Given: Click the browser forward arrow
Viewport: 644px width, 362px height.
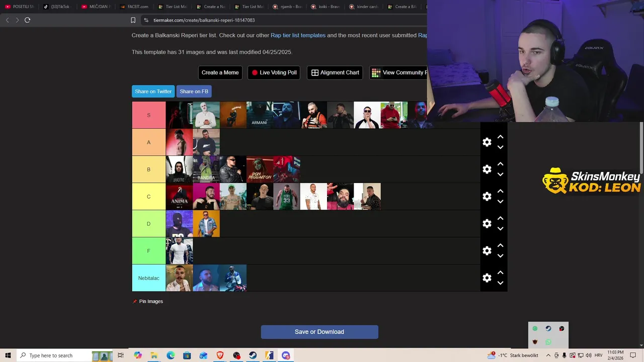Looking at the screenshot, I should tap(17, 20).
